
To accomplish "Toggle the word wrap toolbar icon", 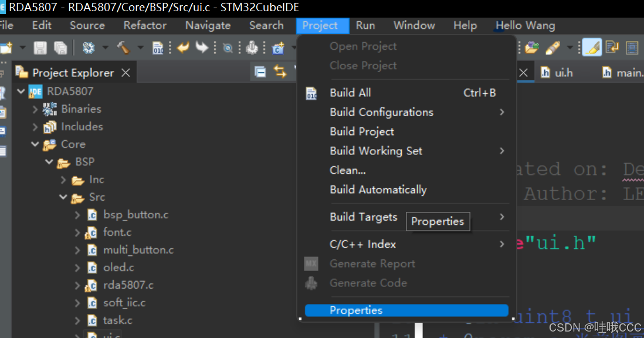I will tap(612, 48).
